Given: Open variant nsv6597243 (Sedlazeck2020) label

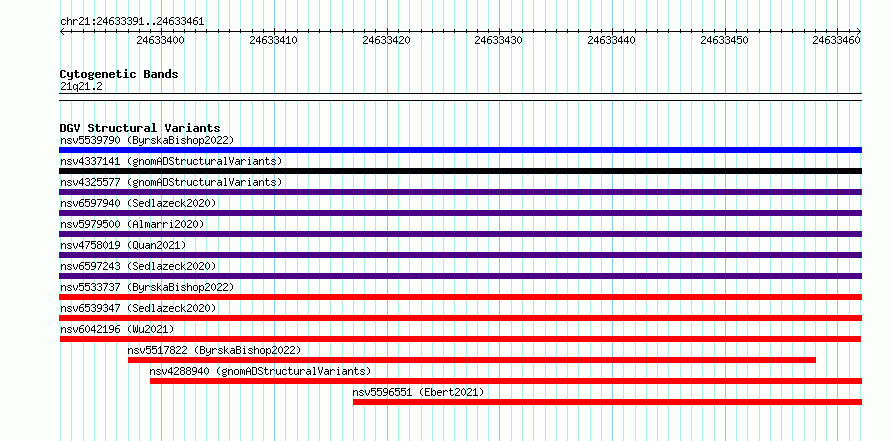Looking at the screenshot, I should pos(138,266).
